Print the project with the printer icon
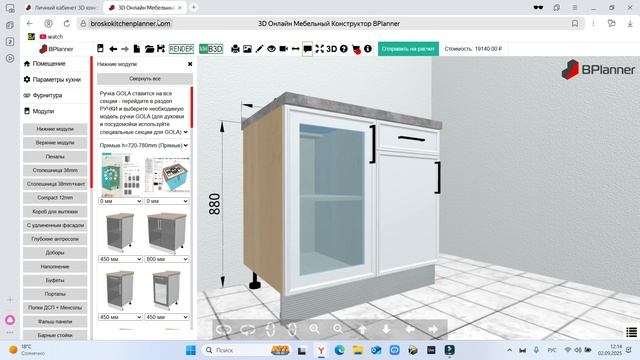 pos(235,49)
